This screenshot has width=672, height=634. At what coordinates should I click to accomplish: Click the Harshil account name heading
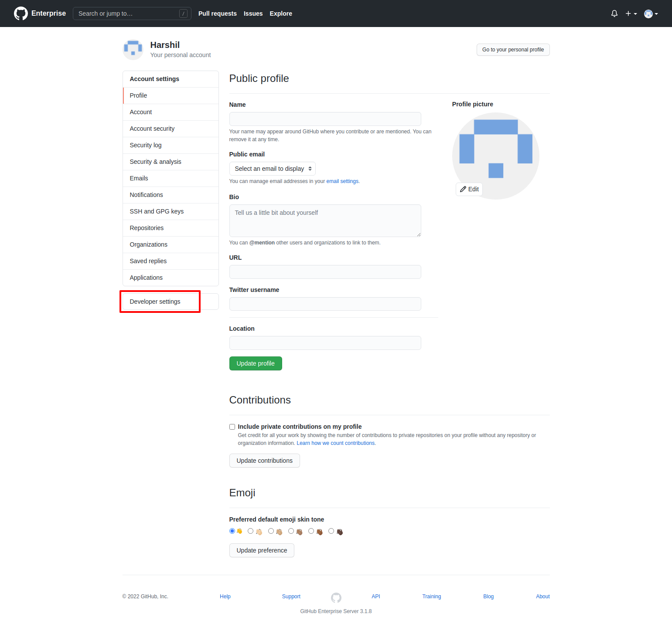pyautogui.click(x=165, y=45)
